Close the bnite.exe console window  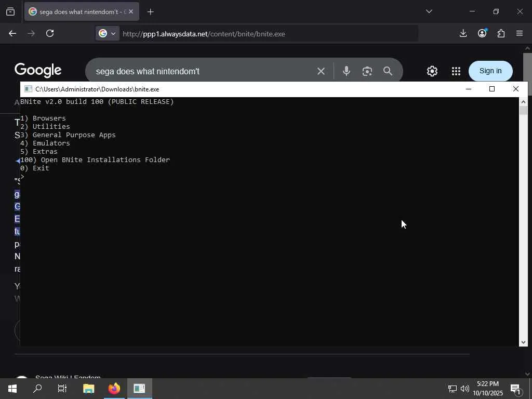[x=516, y=89]
